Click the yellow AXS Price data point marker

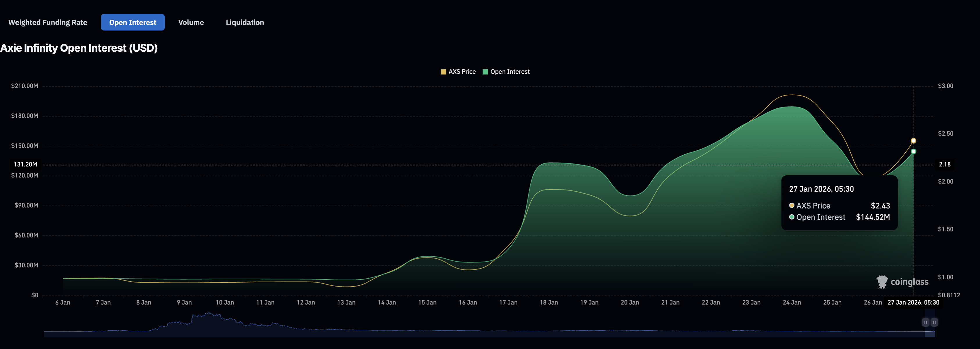point(913,141)
